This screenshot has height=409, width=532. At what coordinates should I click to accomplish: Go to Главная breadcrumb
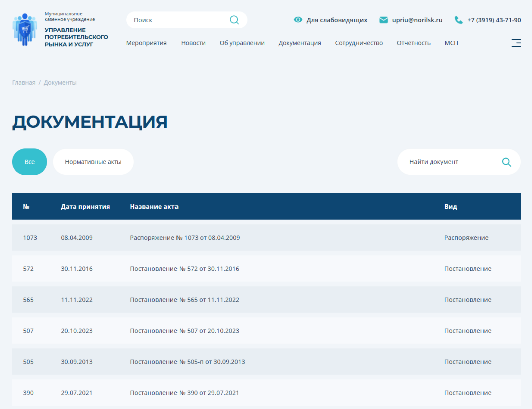pos(24,82)
